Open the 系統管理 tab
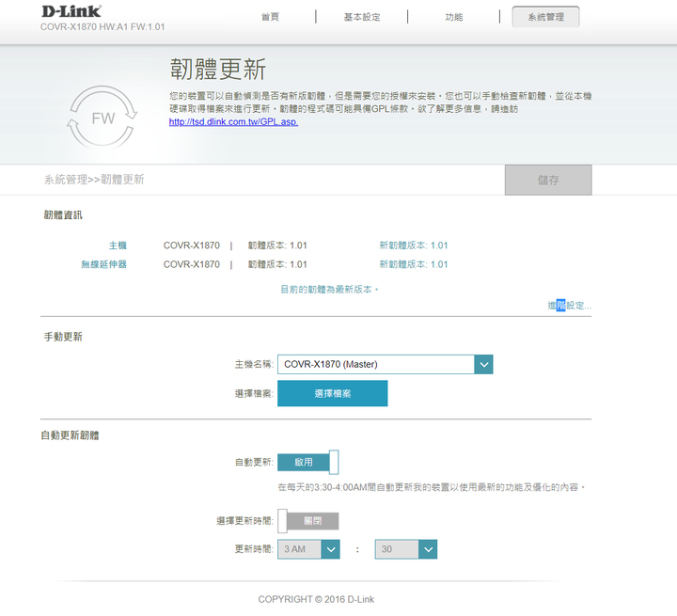The width and height of the screenshot is (677, 616). click(545, 17)
